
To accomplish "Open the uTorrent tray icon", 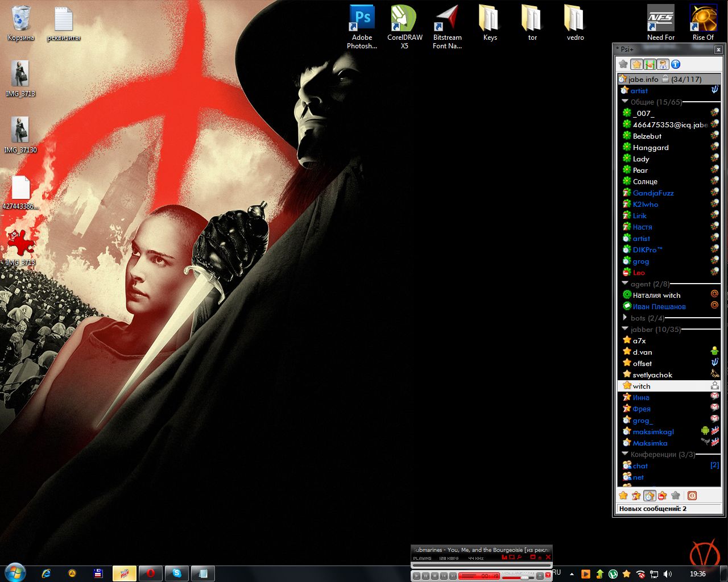I will tap(613, 574).
